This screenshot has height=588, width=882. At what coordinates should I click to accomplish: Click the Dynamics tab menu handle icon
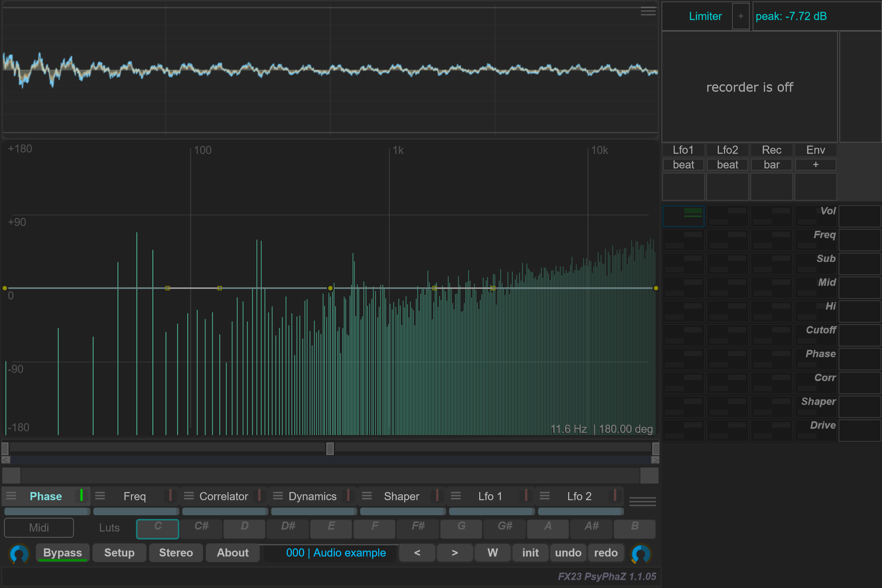(x=278, y=496)
